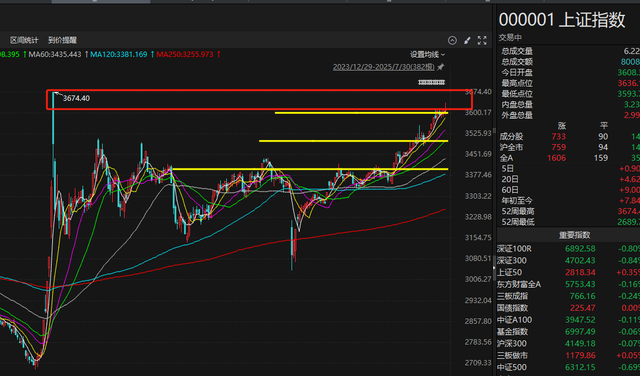Open the 区间统计 tab
This screenshot has height=376, width=640.
24,40
